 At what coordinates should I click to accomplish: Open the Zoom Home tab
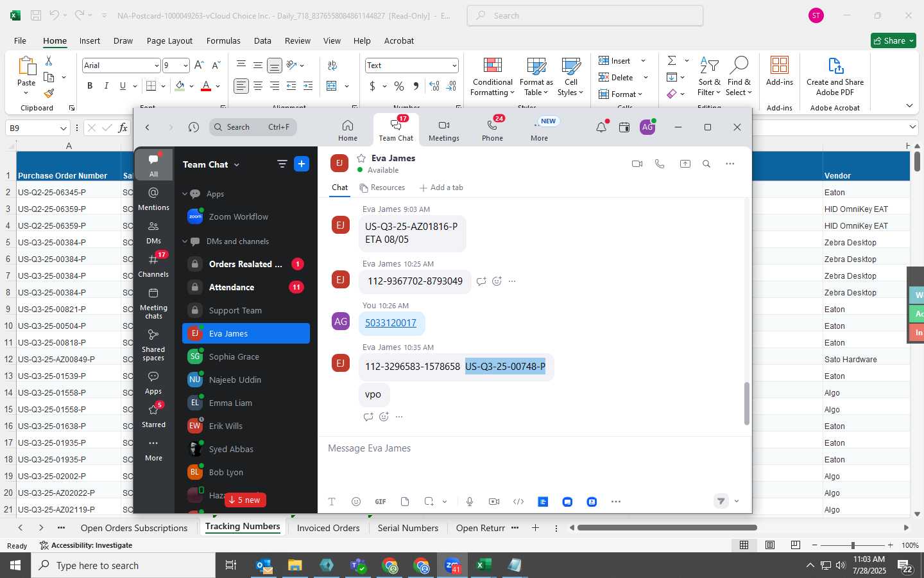[348, 130]
